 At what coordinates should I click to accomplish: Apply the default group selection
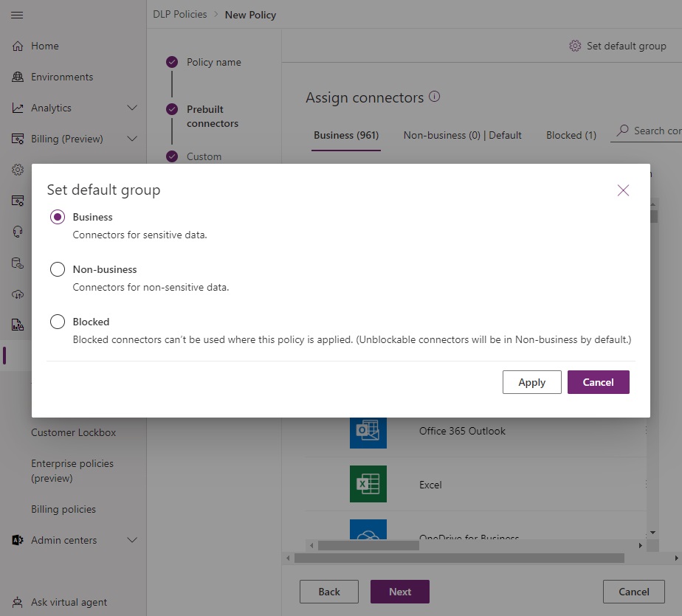pyautogui.click(x=531, y=382)
